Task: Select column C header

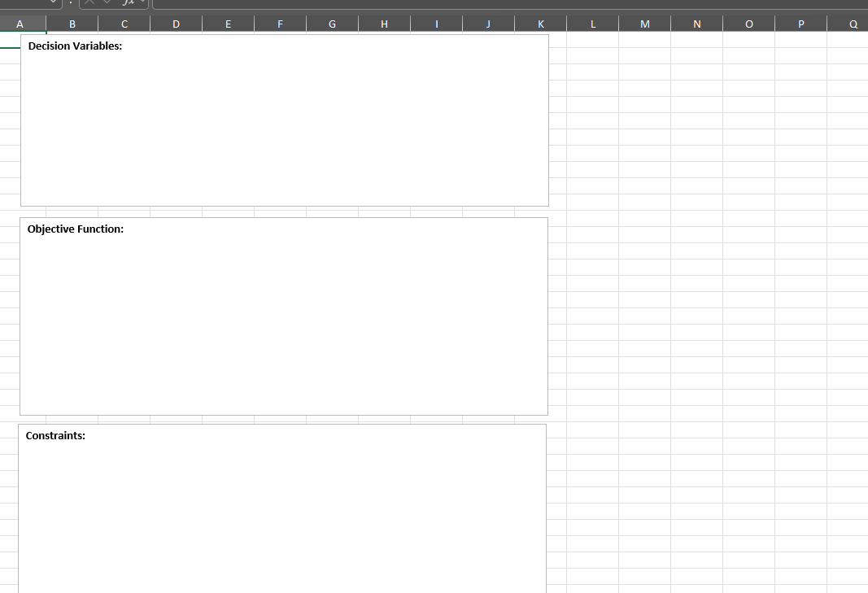Action: (x=124, y=24)
